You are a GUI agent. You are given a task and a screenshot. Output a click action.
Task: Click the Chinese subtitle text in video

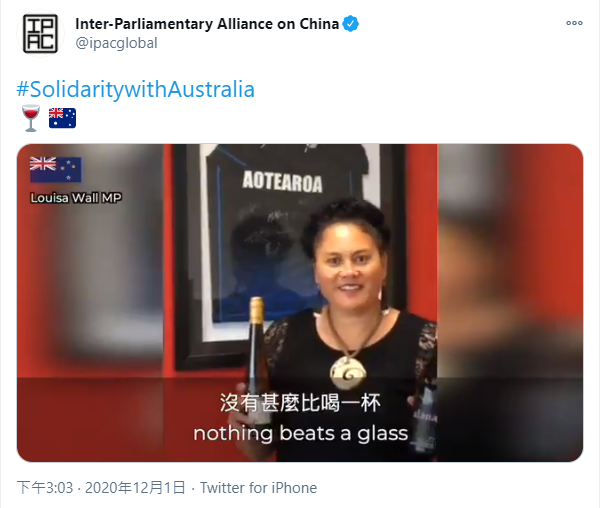(x=300, y=403)
